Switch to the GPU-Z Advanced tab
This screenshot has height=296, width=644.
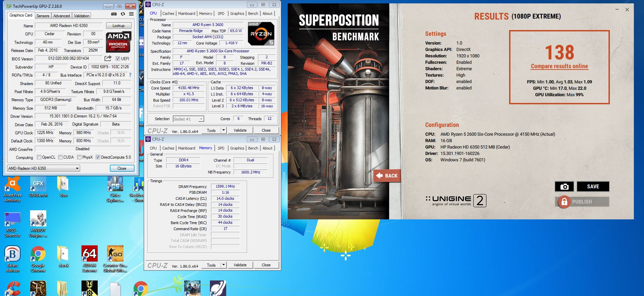[x=62, y=16]
